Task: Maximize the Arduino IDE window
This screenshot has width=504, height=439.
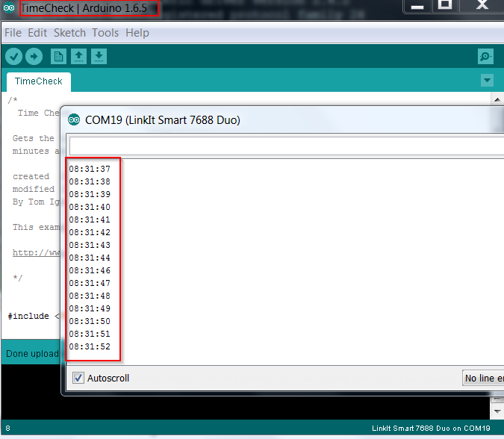Action: click(445, 5)
